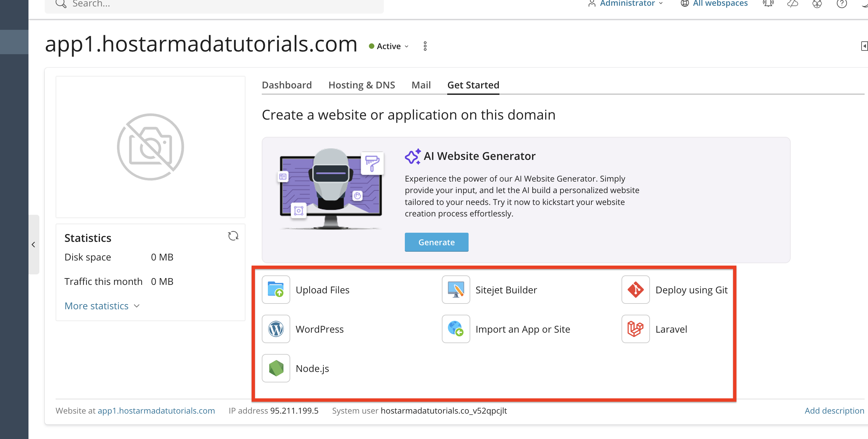Image resolution: width=868 pixels, height=439 pixels.
Task: Click the AI Website Generator heading
Action: tap(479, 156)
